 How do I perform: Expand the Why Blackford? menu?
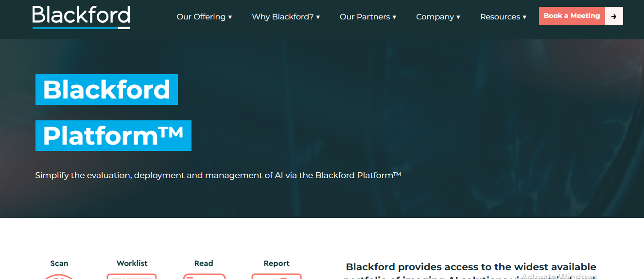click(286, 16)
